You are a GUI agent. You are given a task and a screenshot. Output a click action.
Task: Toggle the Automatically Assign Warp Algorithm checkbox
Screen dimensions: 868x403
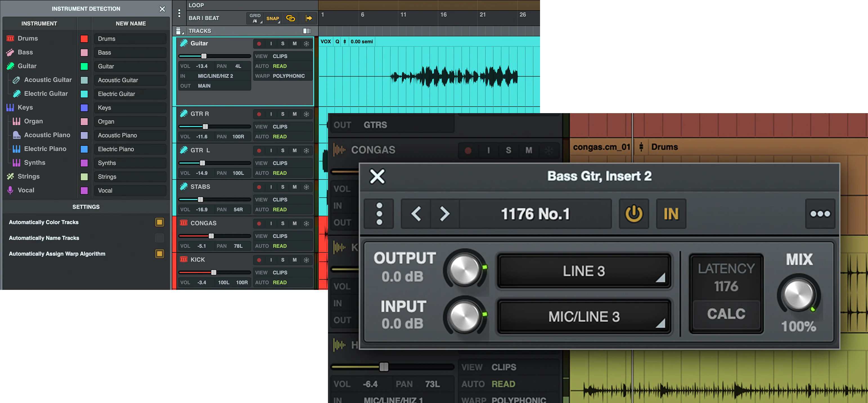[x=159, y=254]
